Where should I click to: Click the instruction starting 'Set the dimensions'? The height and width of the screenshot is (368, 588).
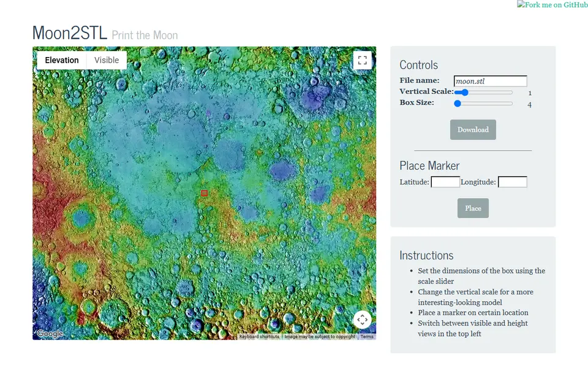pyautogui.click(x=481, y=276)
